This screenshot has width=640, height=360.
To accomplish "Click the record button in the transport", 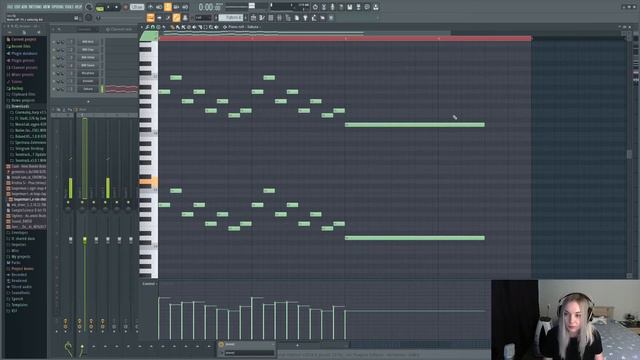I will click(125, 7).
